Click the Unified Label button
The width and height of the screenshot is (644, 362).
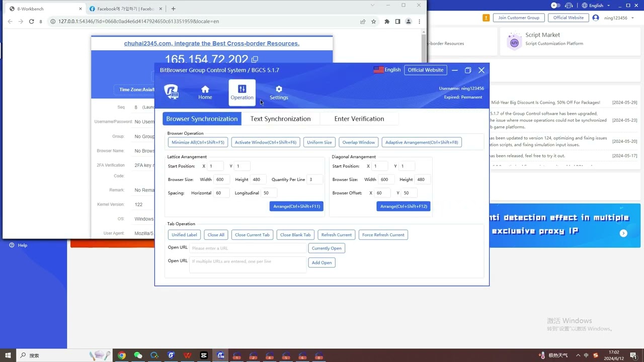tap(184, 235)
